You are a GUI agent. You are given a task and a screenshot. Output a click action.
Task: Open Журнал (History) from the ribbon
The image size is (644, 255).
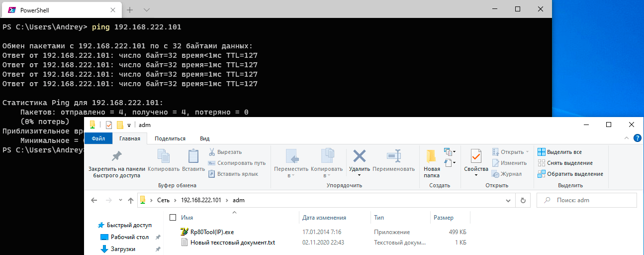(x=506, y=174)
